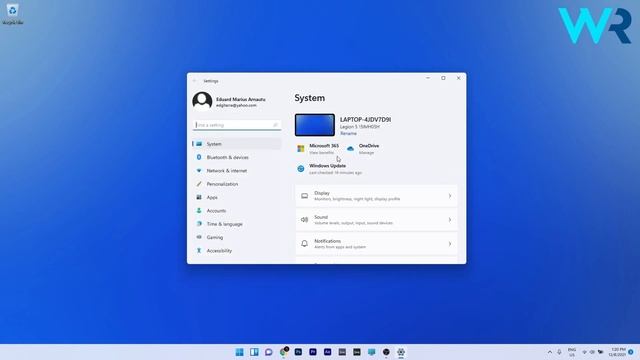
Task: Open the Personalization section
Action: pyautogui.click(x=237, y=184)
